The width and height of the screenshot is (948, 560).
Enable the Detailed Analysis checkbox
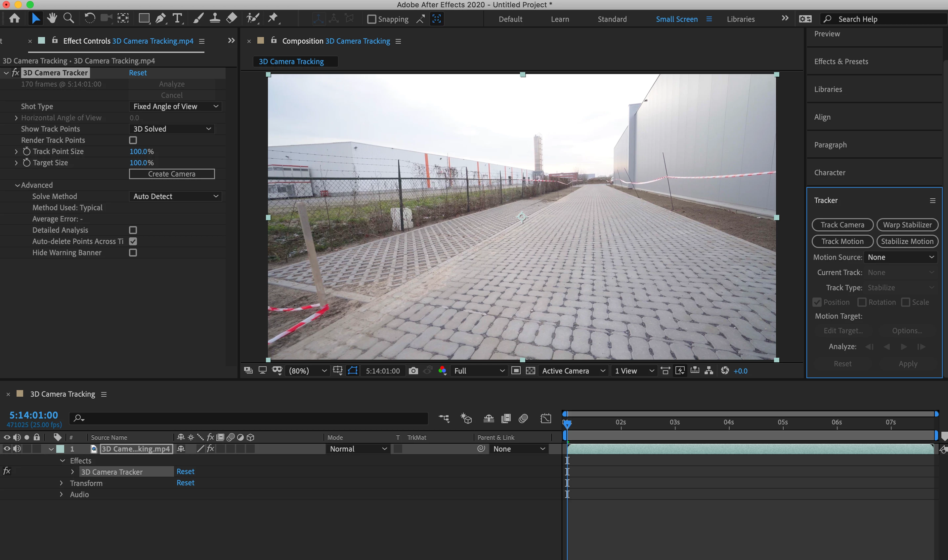coord(133,230)
